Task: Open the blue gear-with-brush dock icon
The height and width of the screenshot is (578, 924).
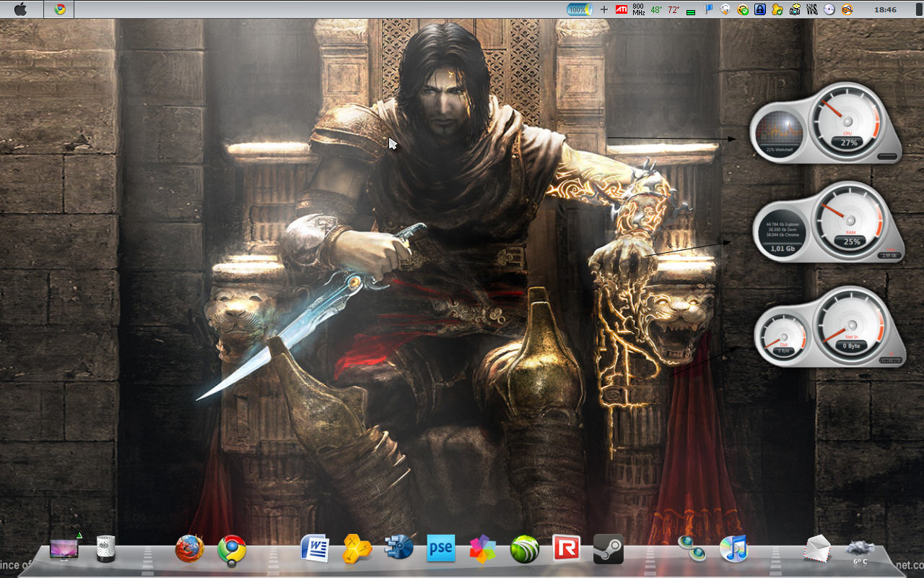Action: (x=398, y=548)
